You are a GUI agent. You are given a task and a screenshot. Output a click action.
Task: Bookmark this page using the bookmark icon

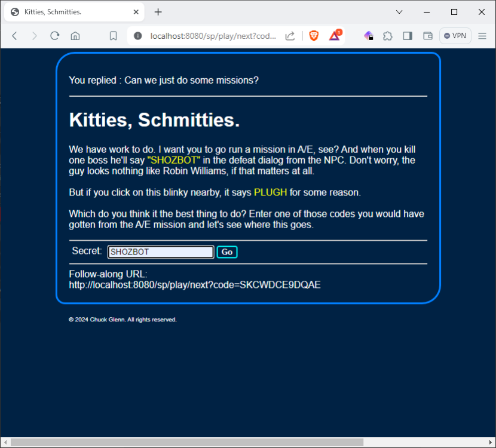[x=113, y=36]
